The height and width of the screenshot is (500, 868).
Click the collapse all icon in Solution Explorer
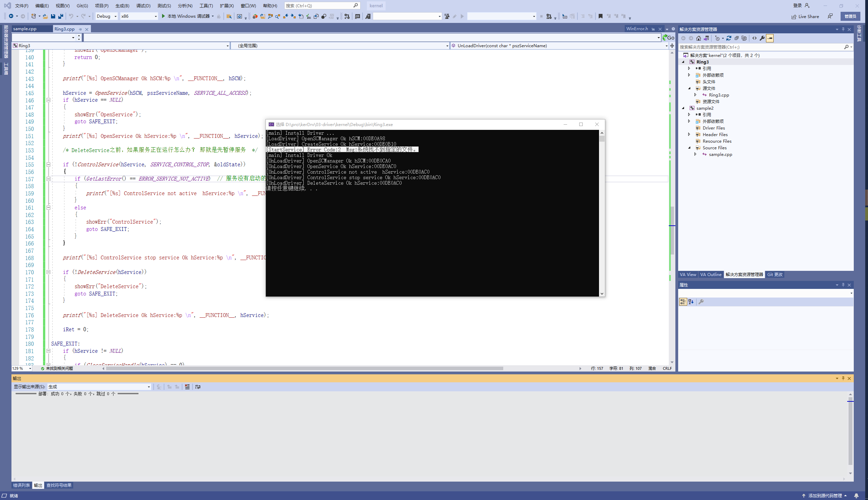click(736, 38)
